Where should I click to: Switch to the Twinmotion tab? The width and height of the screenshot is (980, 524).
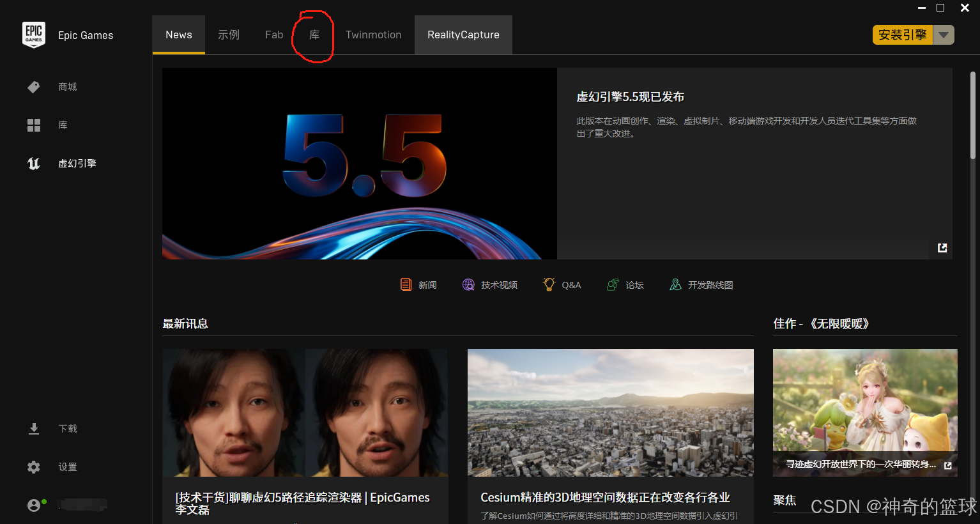point(374,35)
